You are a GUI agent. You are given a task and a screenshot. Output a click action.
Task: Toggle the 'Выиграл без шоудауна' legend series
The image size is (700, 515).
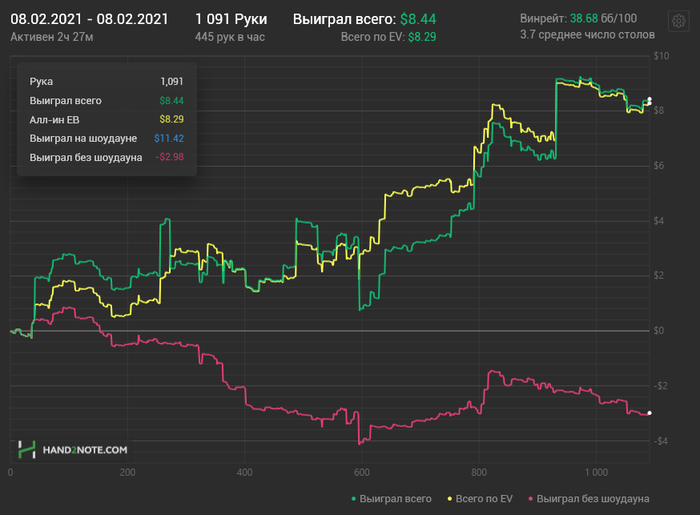point(589,498)
